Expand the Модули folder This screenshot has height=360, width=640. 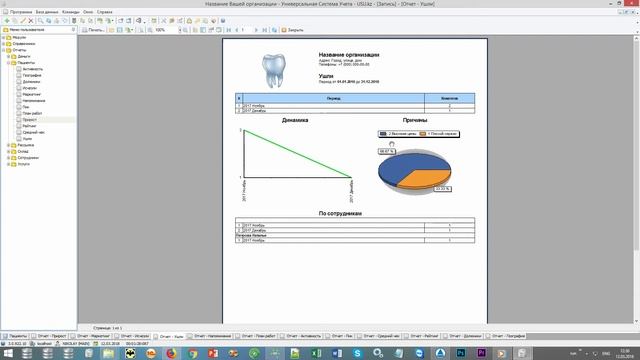pyautogui.click(x=4, y=38)
